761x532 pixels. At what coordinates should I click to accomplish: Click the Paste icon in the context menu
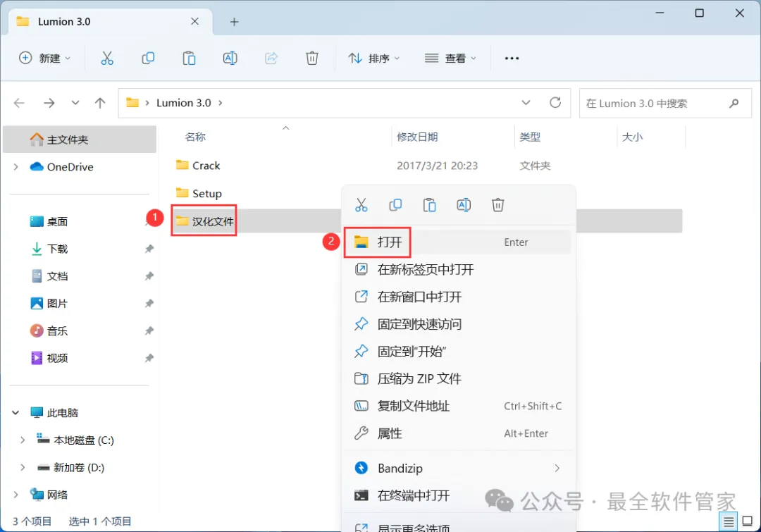click(x=430, y=205)
